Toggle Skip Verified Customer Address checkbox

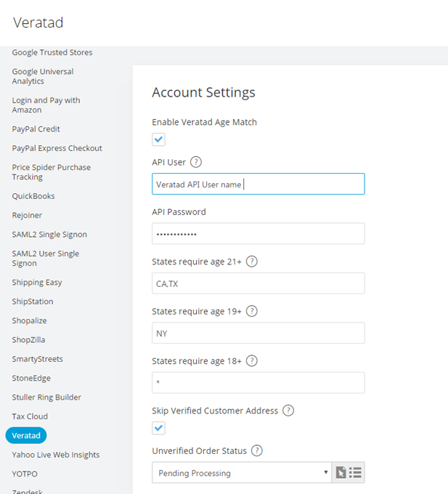(x=158, y=428)
